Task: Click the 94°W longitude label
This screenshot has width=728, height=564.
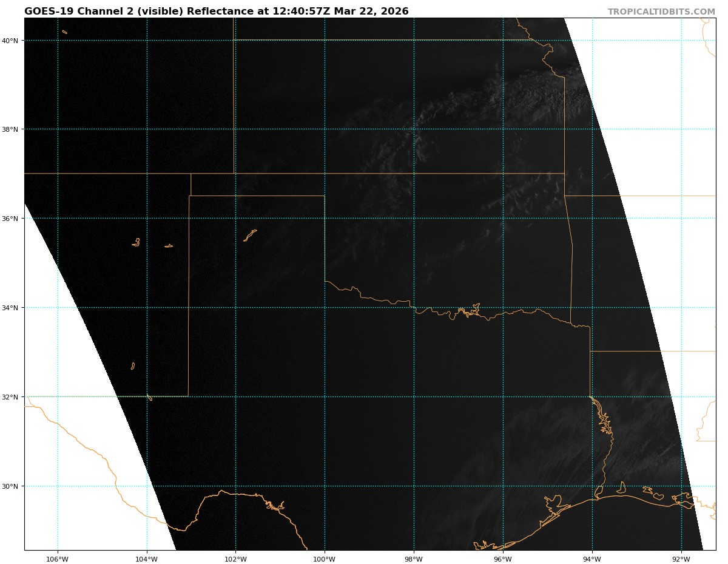Action: (x=592, y=559)
